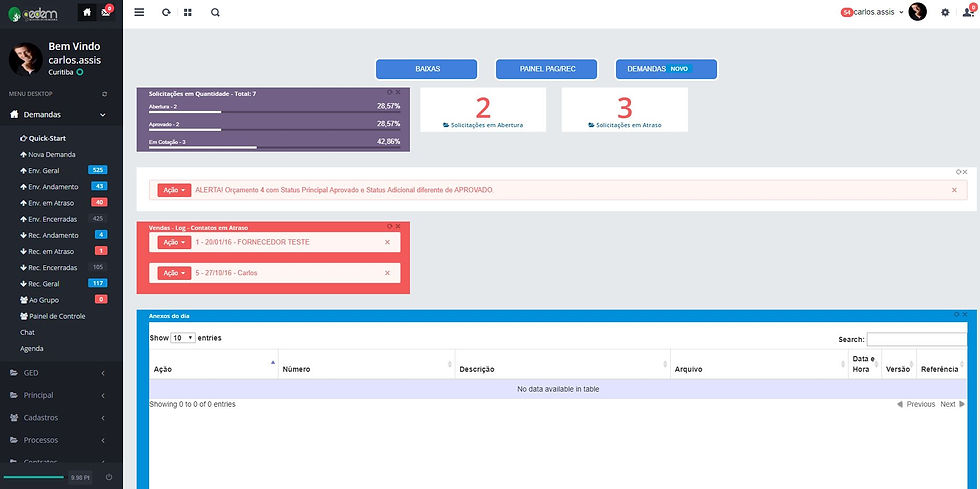
Task: Go to the Next table page
Action: (x=953, y=405)
